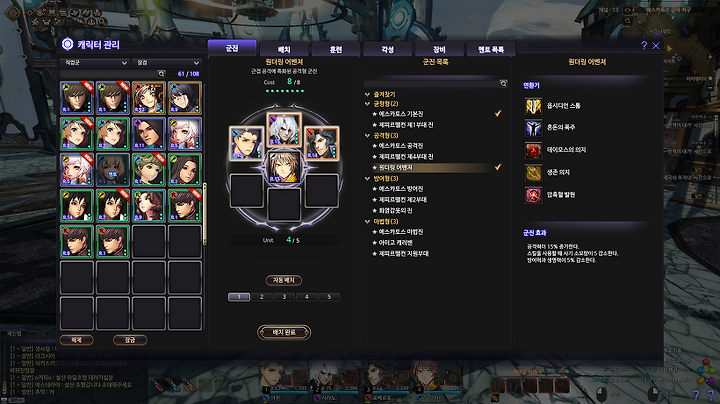The image size is (720, 404).
Task: Click the character list vertical scrollbar
Action: pyautogui.click(x=205, y=213)
